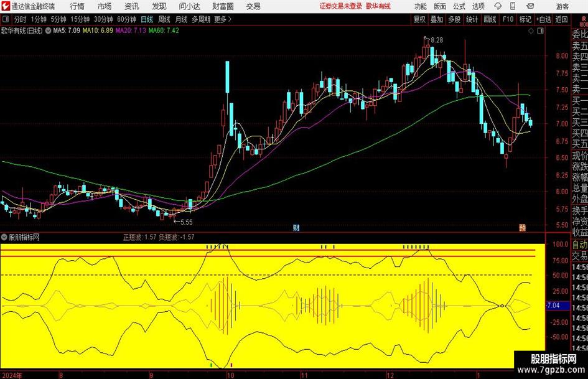Click the 标记 mark button
588x379 pixels.
point(525,19)
